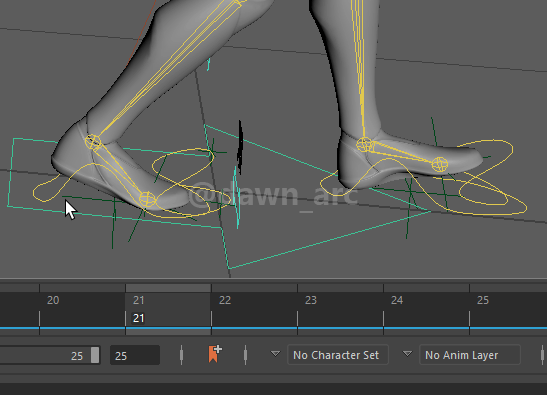
Task: Open the character set arrow menu
Action: [x=275, y=354]
